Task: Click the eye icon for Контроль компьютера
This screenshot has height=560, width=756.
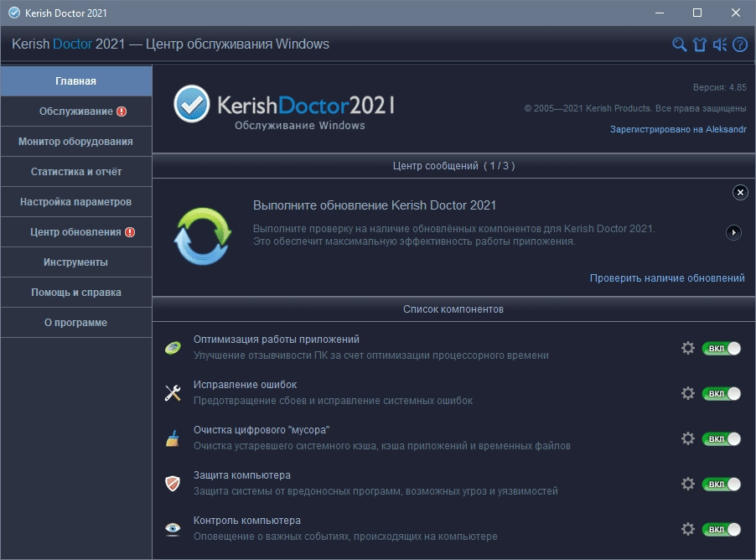Action: click(x=173, y=529)
